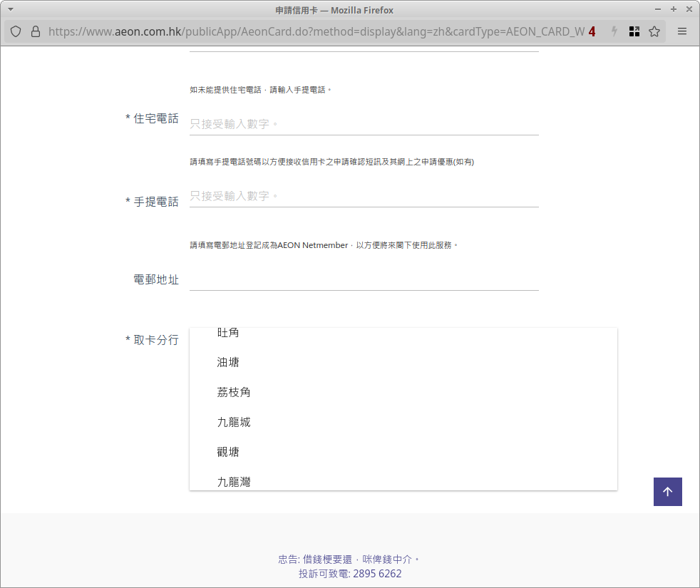
Task: Maximize the Firefox window
Action: tap(673, 9)
